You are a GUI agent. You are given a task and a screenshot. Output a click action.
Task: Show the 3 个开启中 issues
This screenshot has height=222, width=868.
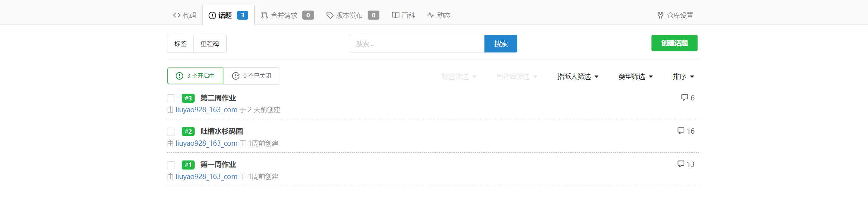(x=195, y=76)
